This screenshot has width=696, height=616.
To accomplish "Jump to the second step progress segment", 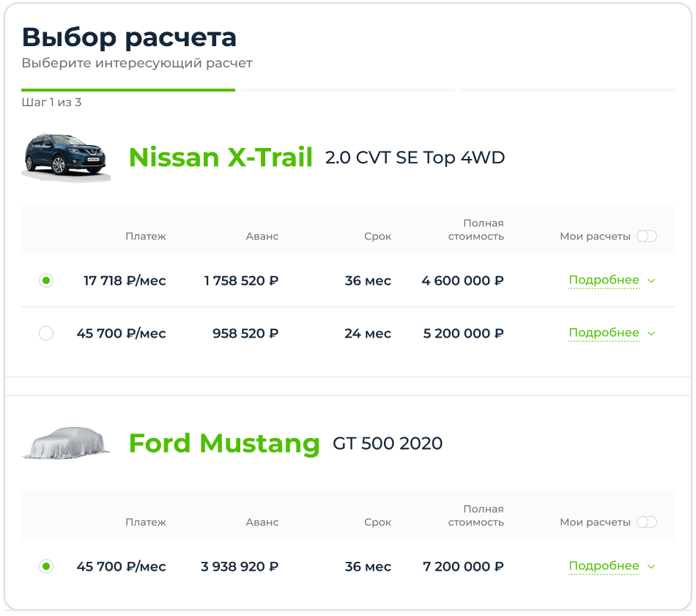I will (x=348, y=90).
